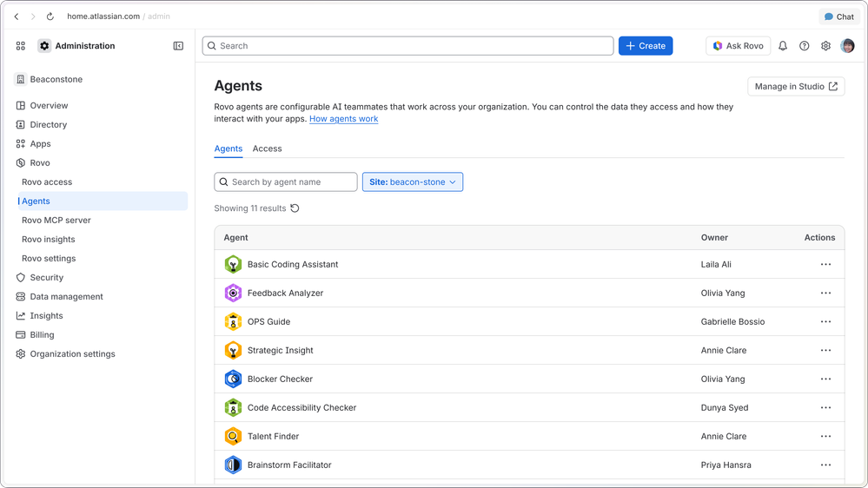Follow the How agents work link
Image resolution: width=868 pixels, height=488 pixels.
tap(344, 119)
